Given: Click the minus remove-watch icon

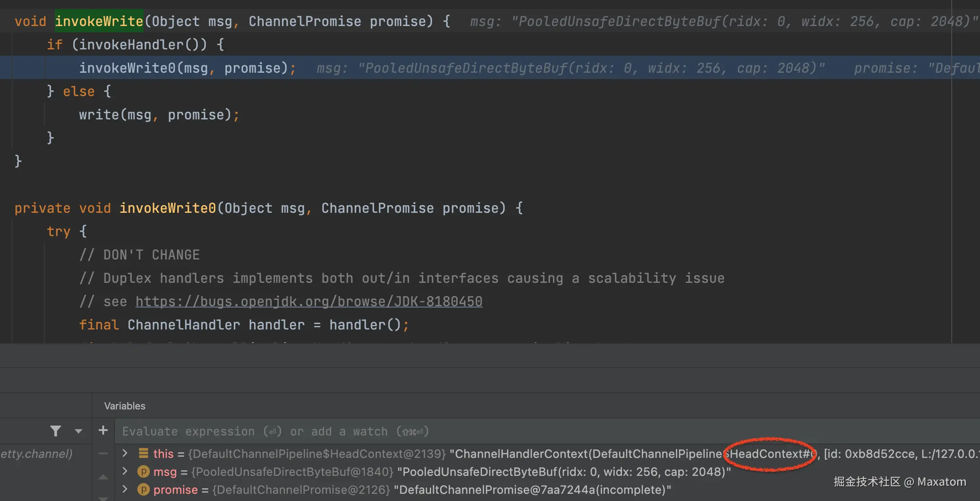Looking at the screenshot, I should pyautogui.click(x=103, y=454).
